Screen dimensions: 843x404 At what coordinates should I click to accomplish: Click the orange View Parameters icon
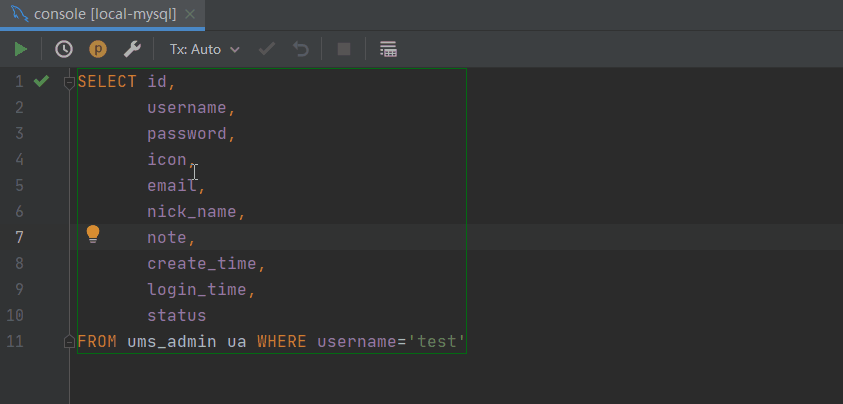point(98,49)
